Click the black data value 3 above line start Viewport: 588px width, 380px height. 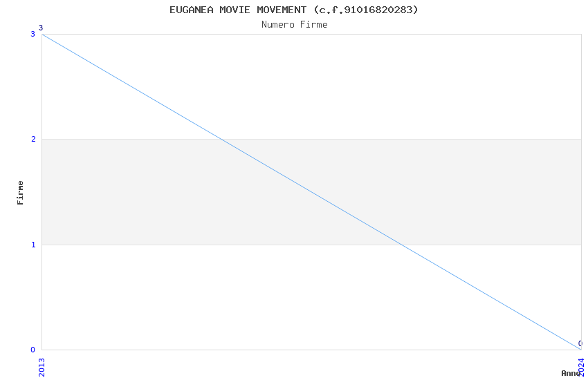(x=41, y=28)
